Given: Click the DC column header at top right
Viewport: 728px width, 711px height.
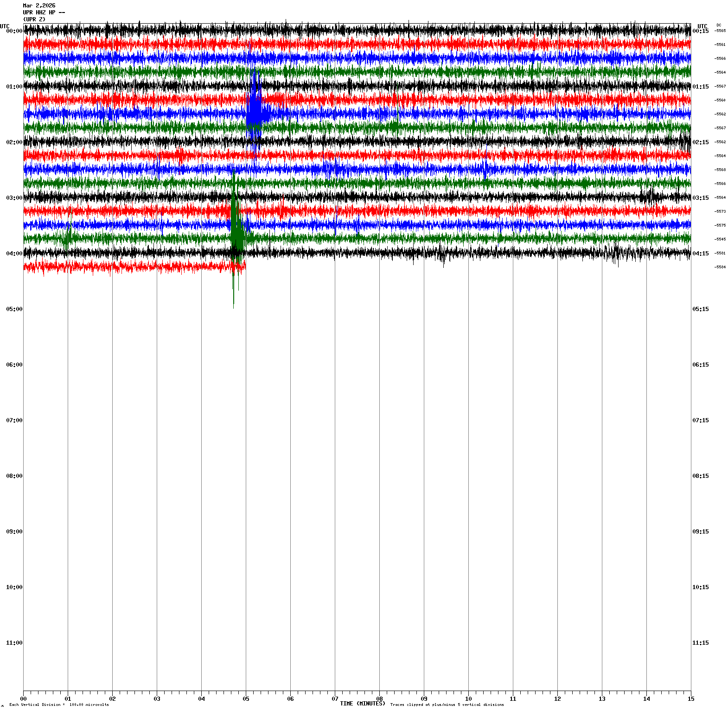Looking at the screenshot, I should (x=719, y=25).
